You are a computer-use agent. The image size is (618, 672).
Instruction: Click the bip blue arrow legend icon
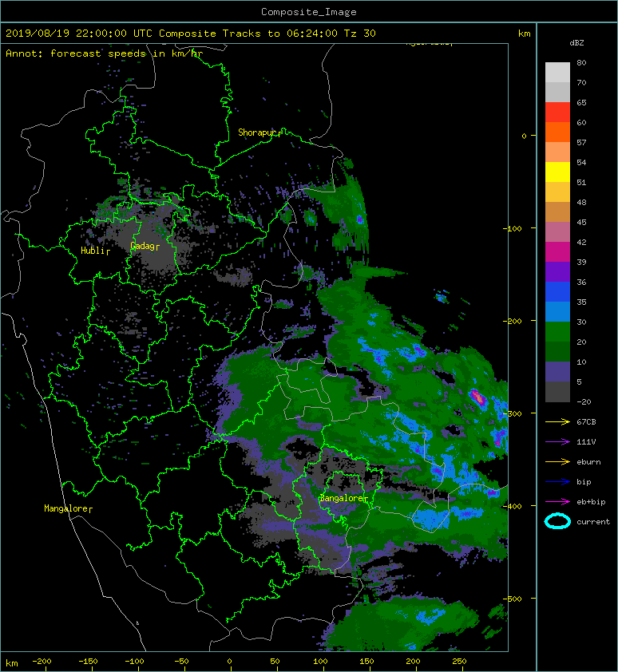coord(557,482)
